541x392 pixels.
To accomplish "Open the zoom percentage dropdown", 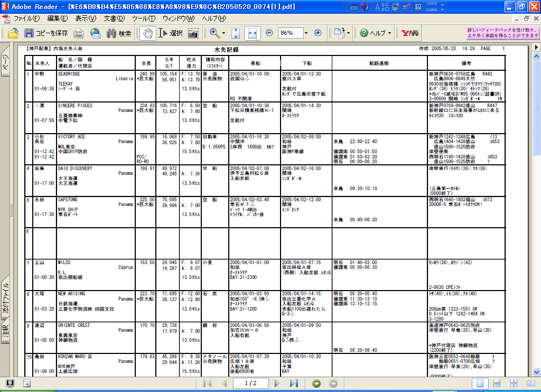I will point(306,33).
